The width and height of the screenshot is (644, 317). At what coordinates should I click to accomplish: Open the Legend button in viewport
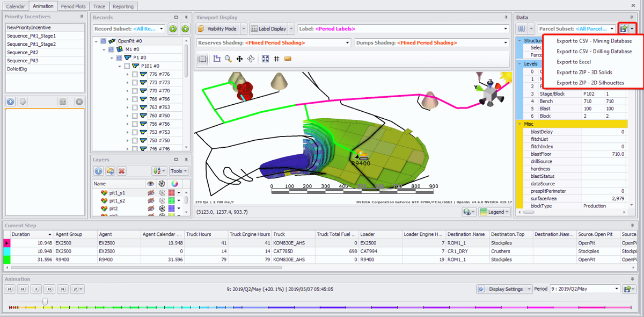point(495,212)
